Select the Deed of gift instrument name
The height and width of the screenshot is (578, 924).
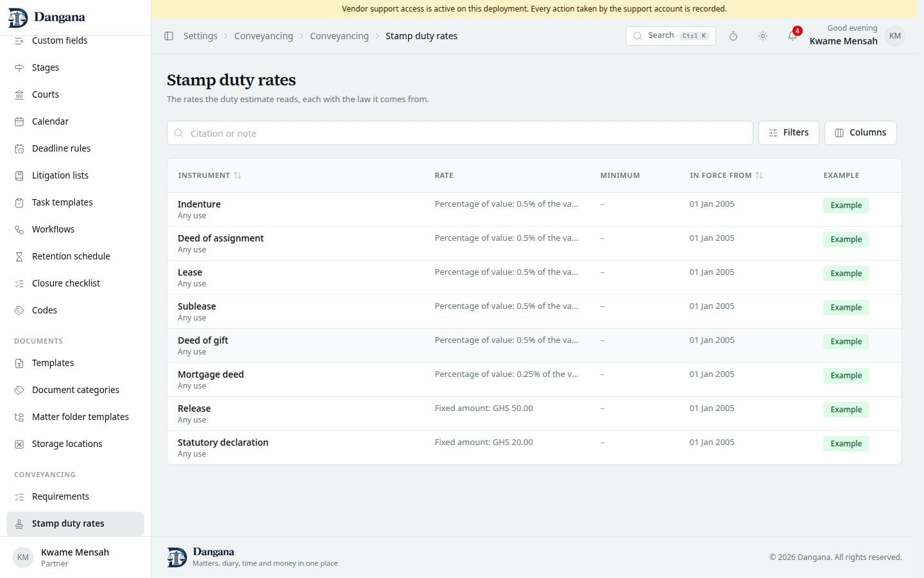tap(203, 340)
